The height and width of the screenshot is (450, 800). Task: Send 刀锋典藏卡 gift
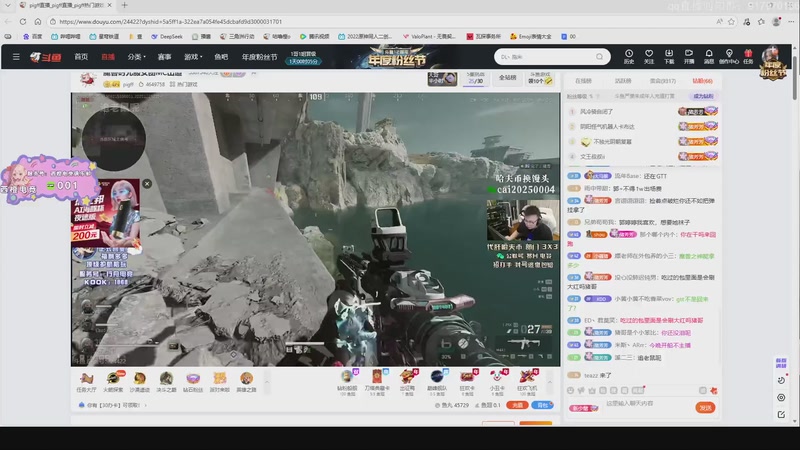pyautogui.click(x=377, y=382)
